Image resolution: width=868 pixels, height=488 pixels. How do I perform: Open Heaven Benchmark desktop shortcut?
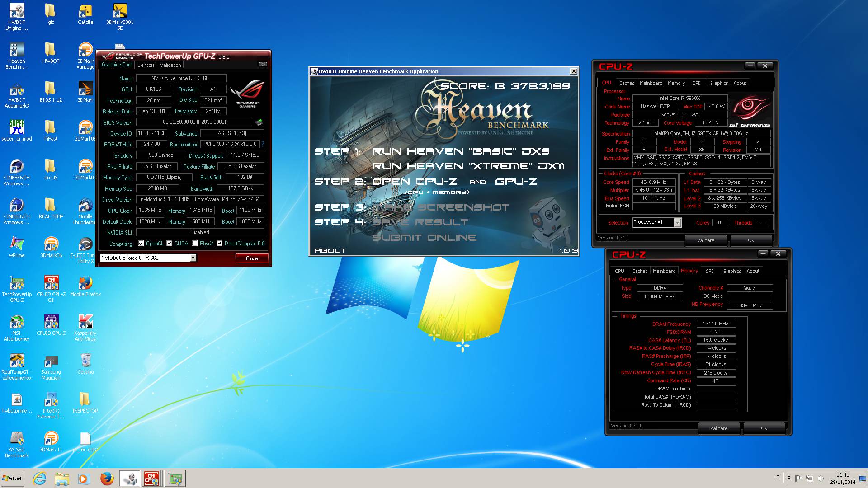17,56
